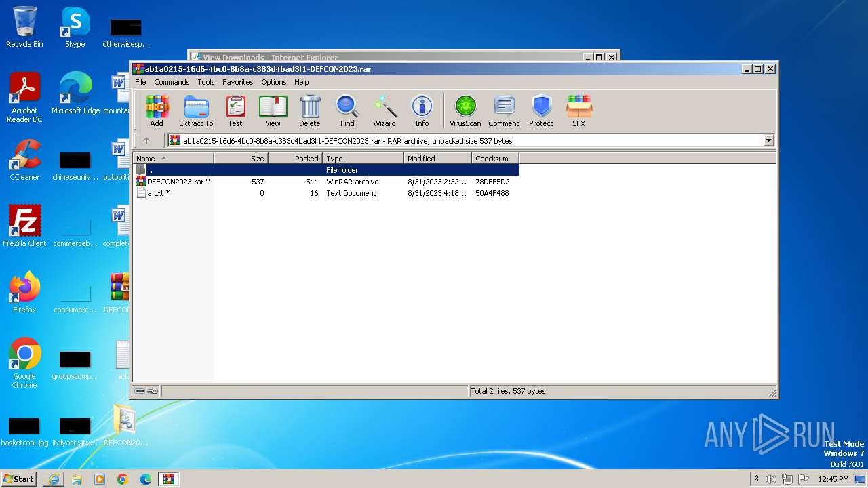Click the Add toolbar icon in WinRAR

click(157, 110)
